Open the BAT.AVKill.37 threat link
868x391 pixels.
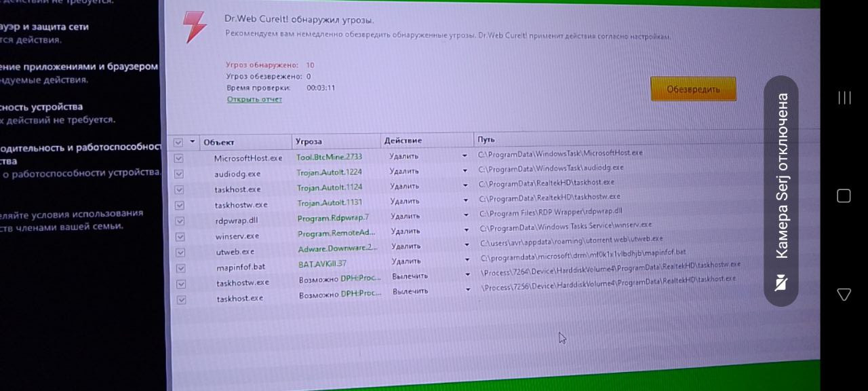pos(322,264)
